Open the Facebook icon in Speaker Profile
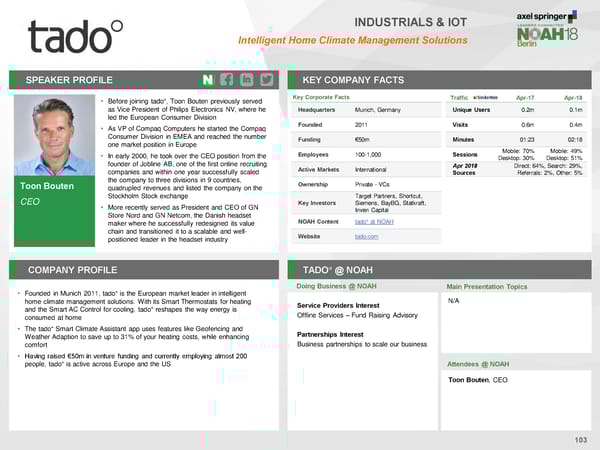 (x=226, y=80)
